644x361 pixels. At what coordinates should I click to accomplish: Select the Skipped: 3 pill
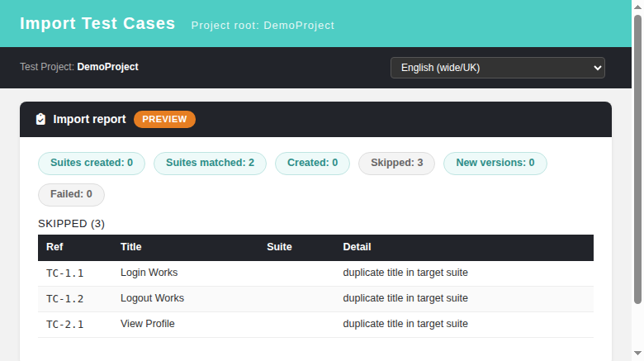pyautogui.click(x=397, y=164)
